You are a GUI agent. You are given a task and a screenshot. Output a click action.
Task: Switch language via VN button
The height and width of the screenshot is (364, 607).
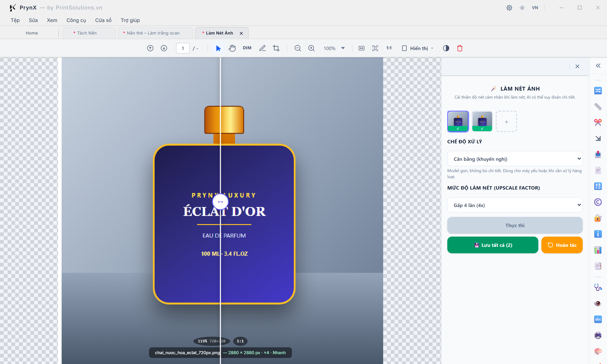pos(535,8)
